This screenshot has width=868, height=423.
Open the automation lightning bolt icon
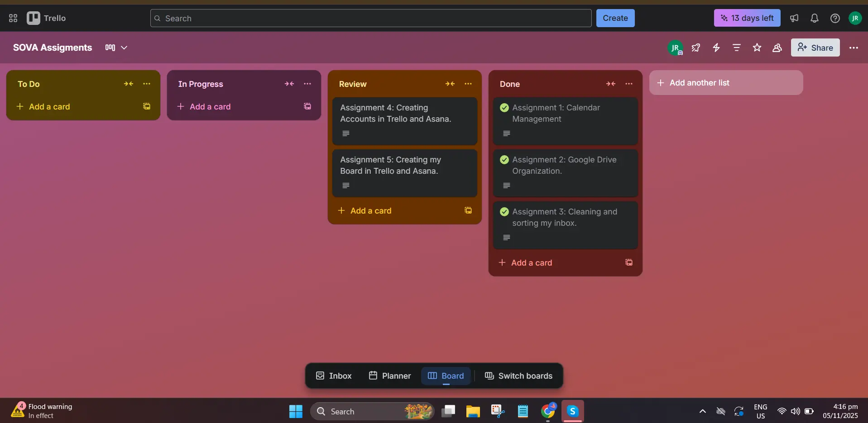(x=716, y=48)
